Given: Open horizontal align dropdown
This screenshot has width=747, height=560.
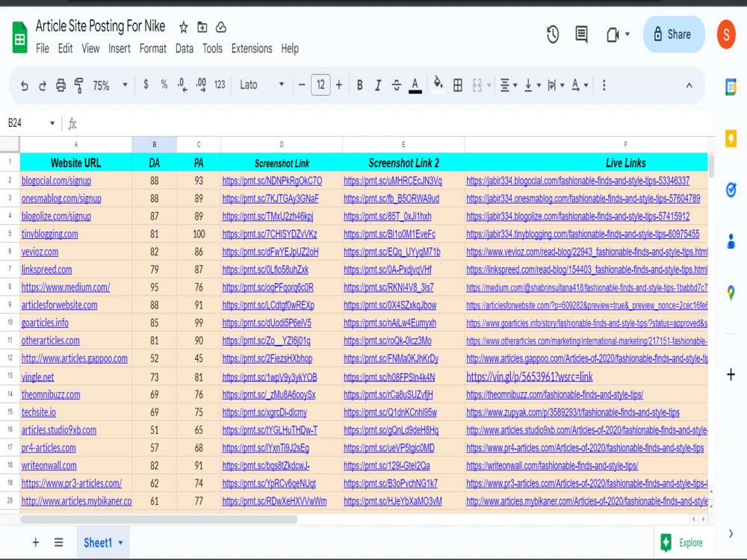Looking at the screenshot, I should tap(508, 85).
